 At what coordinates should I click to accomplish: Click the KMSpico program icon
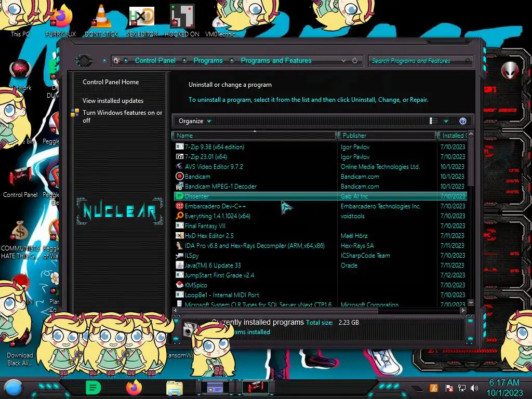point(179,285)
